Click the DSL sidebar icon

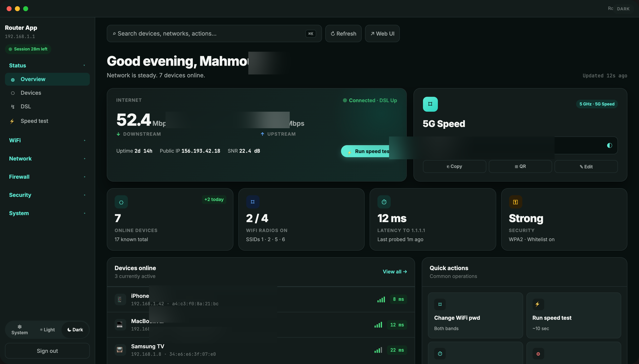[12, 107]
